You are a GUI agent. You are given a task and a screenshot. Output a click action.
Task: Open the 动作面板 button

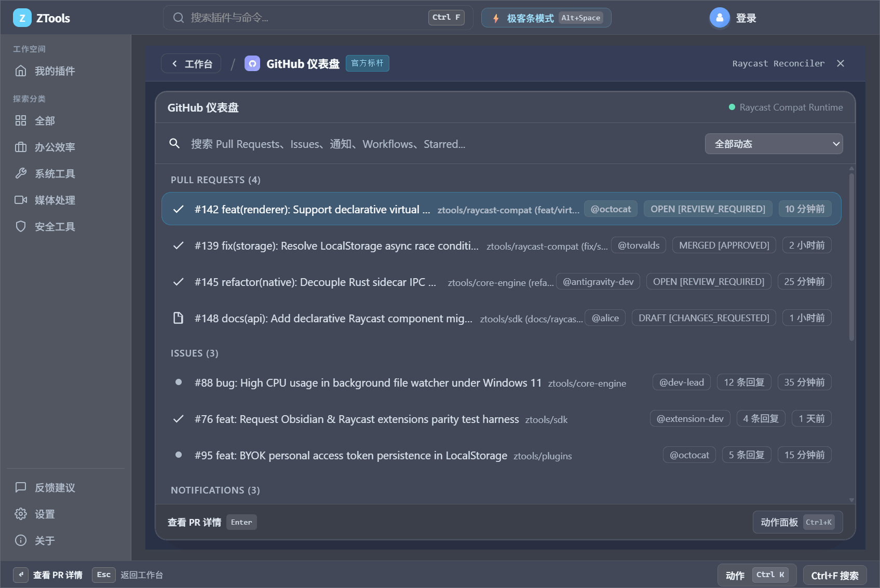tap(797, 522)
